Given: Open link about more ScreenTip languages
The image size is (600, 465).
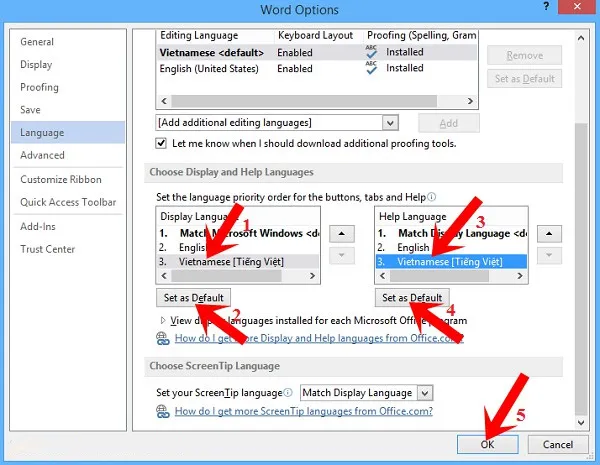Looking at the screenshot, I should 303,411.
